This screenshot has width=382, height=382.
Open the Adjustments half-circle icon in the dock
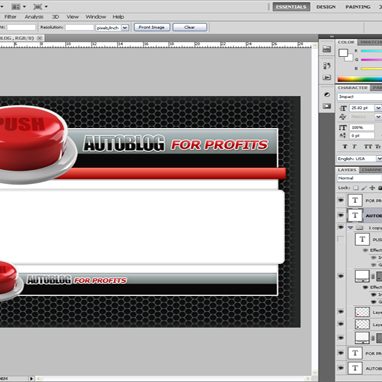[327, 95]
